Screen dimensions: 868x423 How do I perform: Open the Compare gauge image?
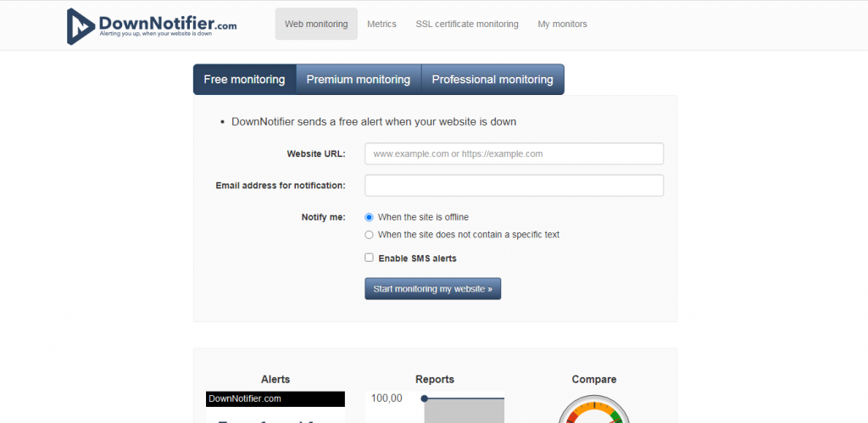coord(594,409)
